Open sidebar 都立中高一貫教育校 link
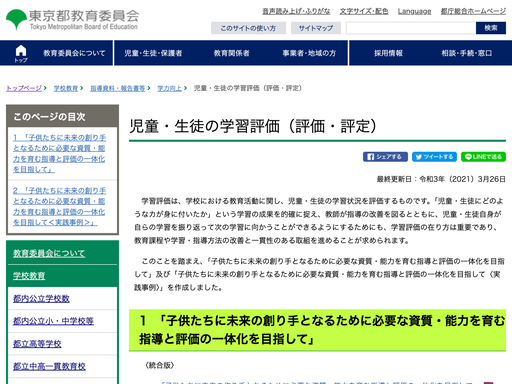Viewport: 512px width, 384px height. (x=49, y=366)
